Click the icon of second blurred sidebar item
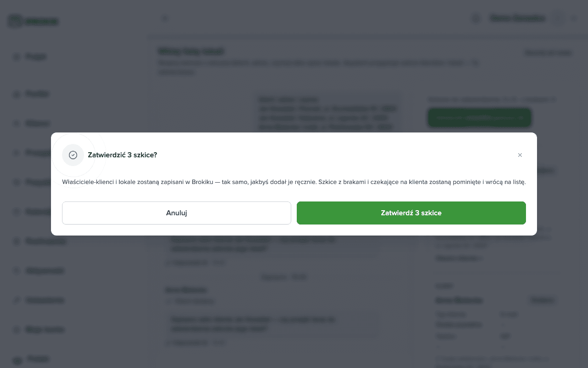Viewport: 588px width, 368px height. [x=17, y=94]
